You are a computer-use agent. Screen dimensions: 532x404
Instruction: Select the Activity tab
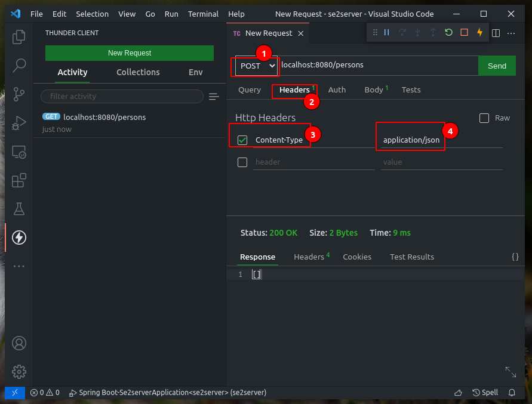click(x=72, y=72)
